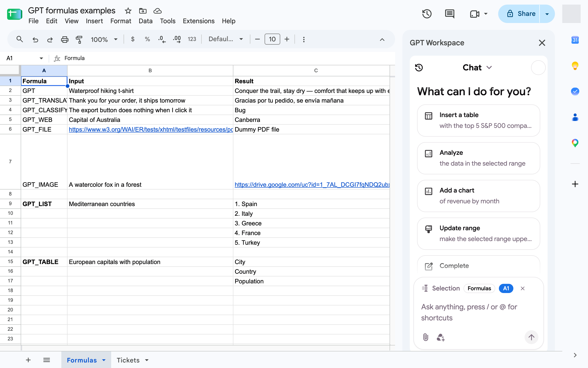Expand the Chat mode dropdown

point(477,67)
